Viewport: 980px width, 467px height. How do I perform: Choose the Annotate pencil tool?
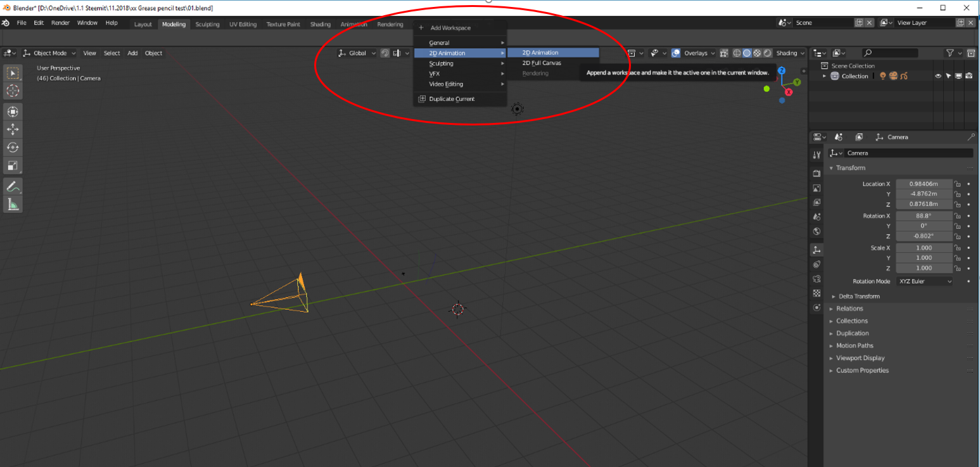[13, 186]
